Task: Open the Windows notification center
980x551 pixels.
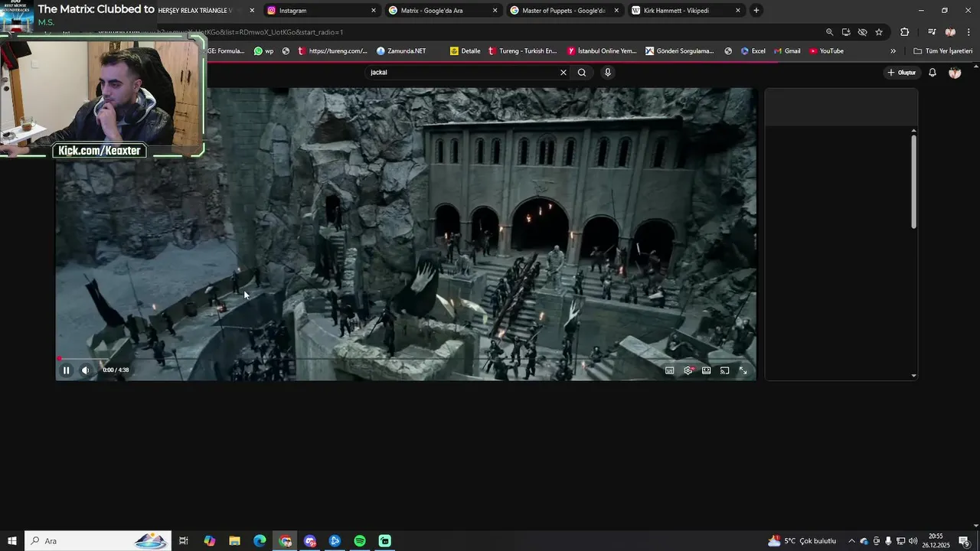Action: [x=965, y=541]
